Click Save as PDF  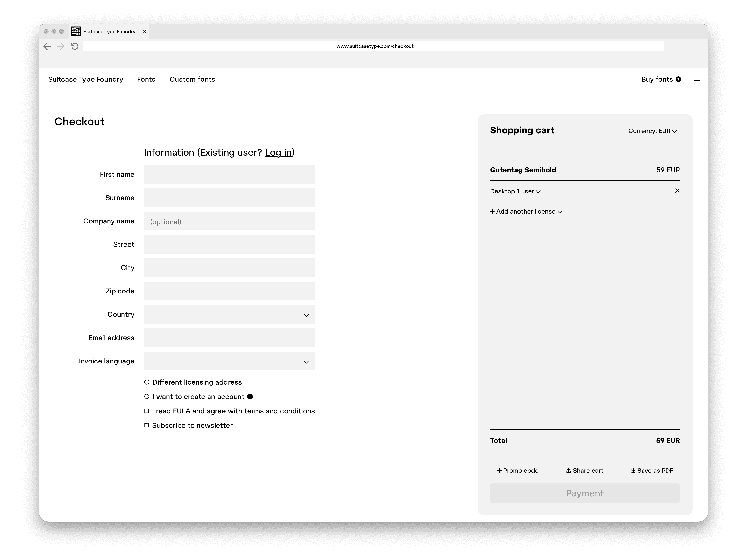[x=652, y=471]
